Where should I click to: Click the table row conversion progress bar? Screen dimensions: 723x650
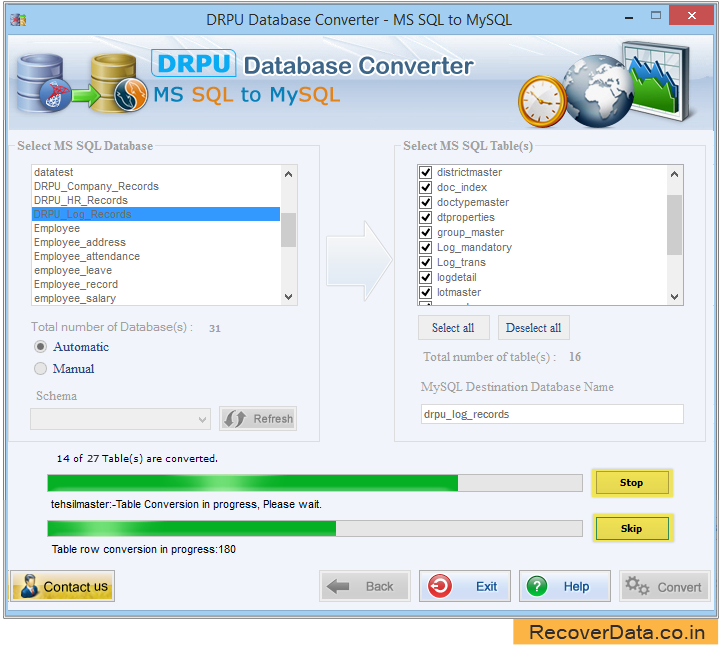315,528
